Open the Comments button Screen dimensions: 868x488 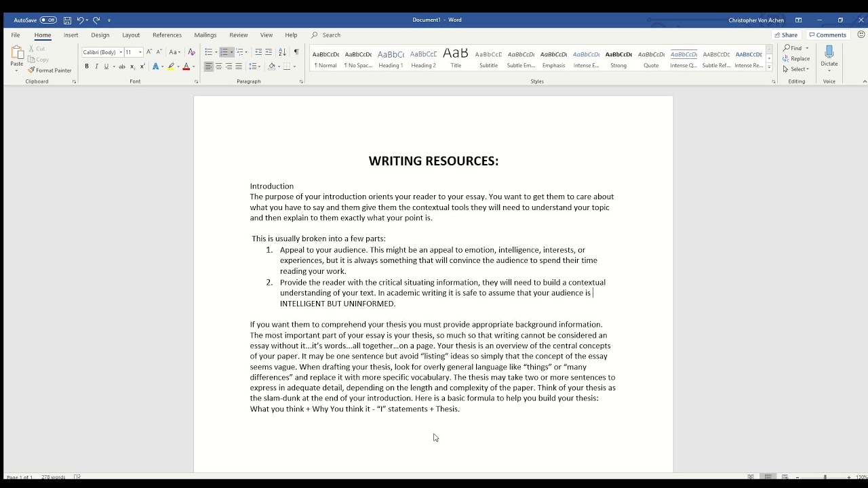tap(827, 35)
